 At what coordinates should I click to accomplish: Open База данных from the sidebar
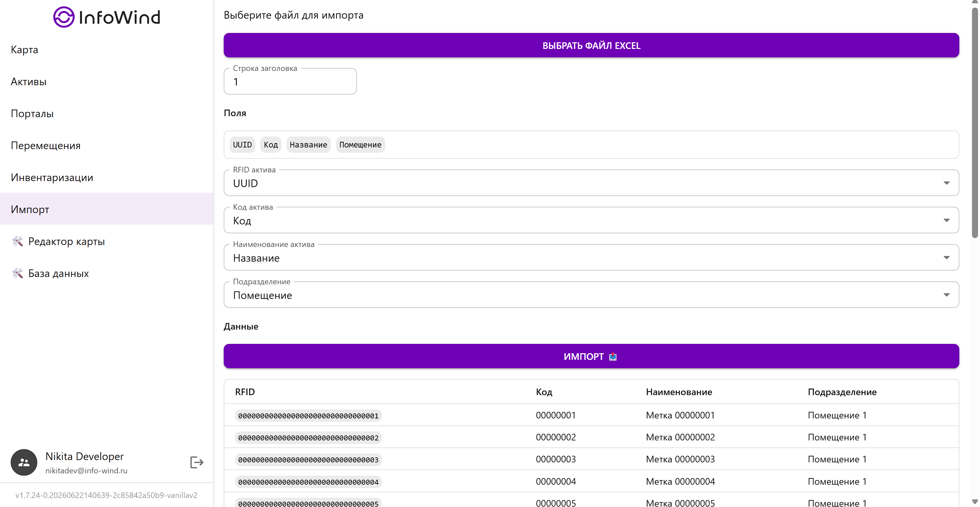click(107, 273)
